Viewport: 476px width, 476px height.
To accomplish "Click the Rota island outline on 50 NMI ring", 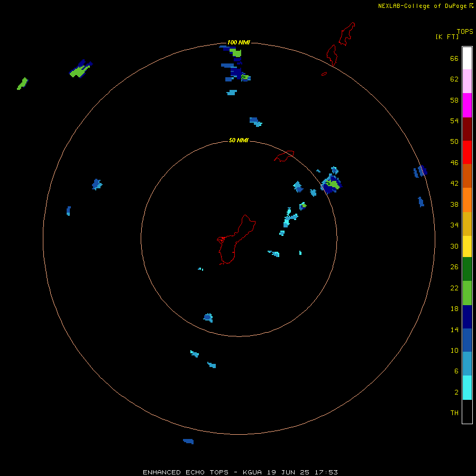I will pos(284,156).
